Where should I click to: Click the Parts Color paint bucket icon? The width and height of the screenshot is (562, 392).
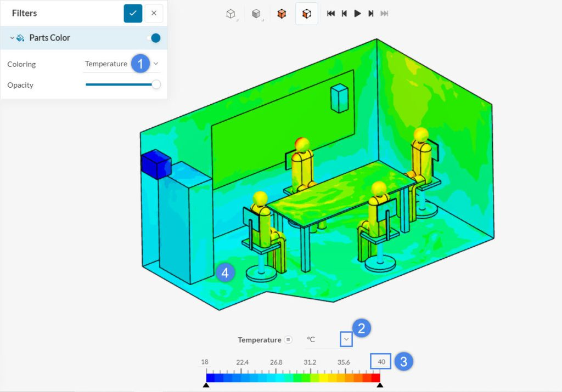pyautogui.click(x=20, y=38)
